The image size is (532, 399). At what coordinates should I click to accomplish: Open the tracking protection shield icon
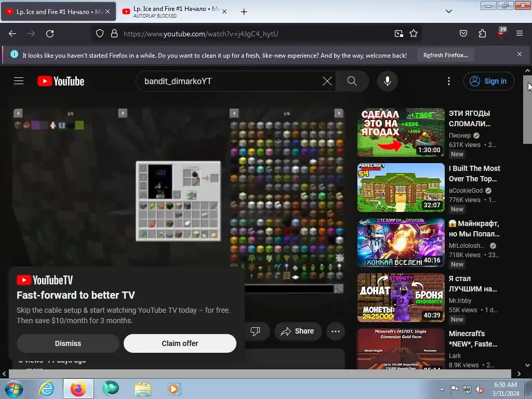click(x=99, y=34)
